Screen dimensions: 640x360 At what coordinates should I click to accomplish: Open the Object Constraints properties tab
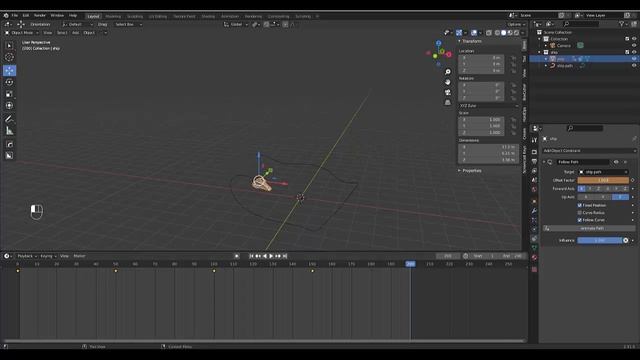pyautogui.click(x=534, y=239)
